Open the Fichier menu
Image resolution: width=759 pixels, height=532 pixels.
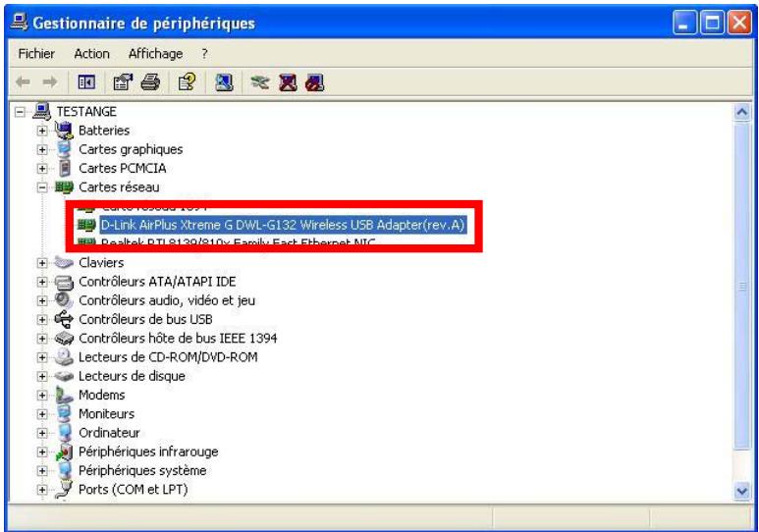click(x=36, y=53)
